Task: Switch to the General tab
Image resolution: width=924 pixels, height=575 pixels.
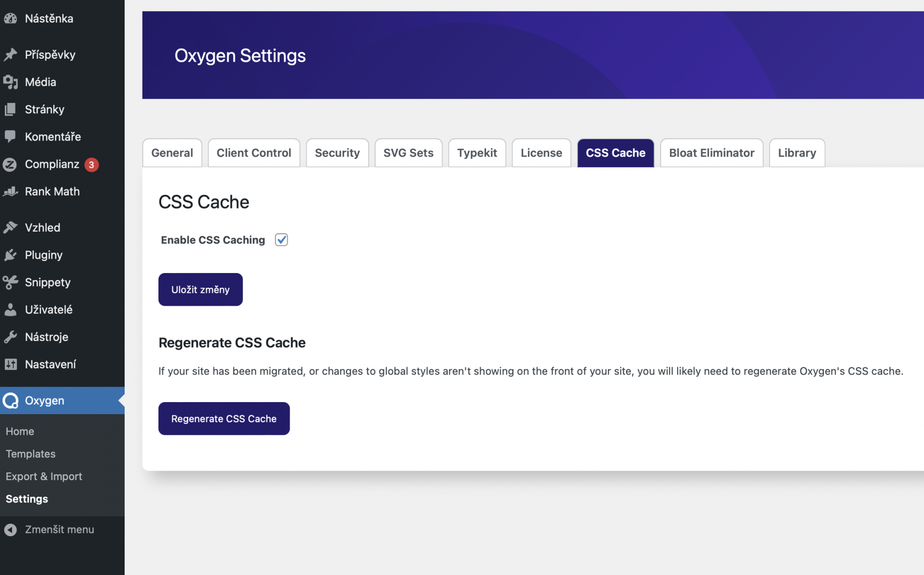Action: [x=171, y=152]
